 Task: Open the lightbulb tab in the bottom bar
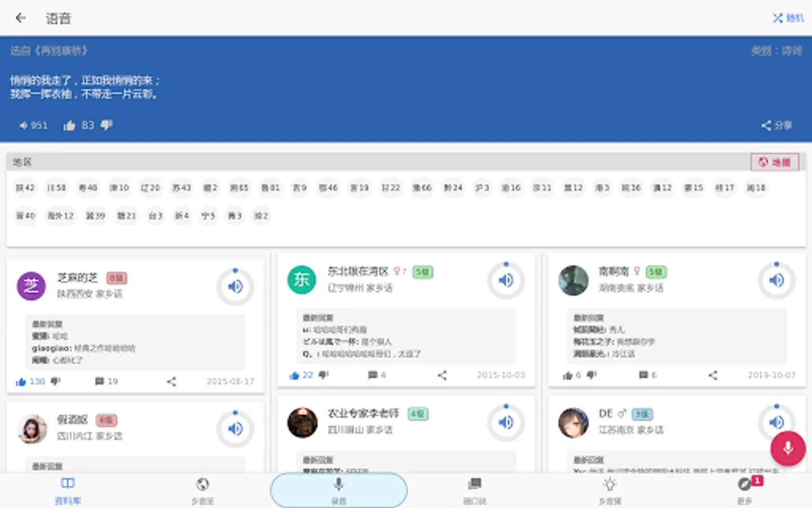tap(610, 490)
